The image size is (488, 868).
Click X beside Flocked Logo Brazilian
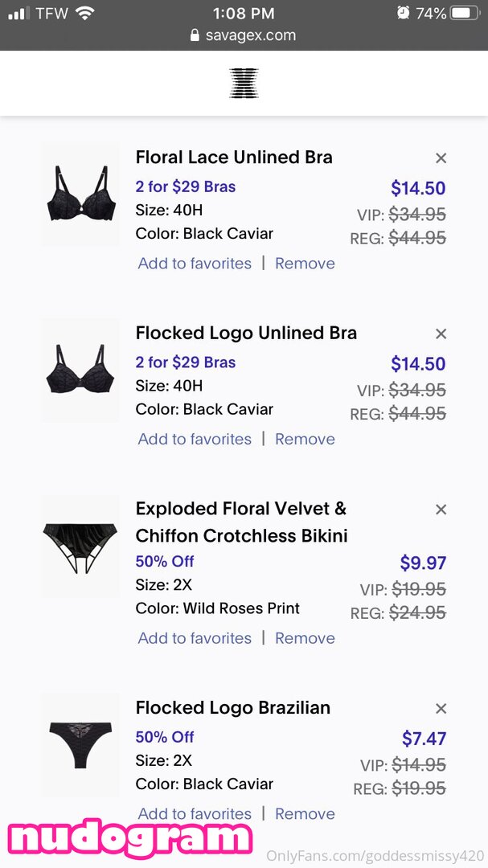pos(441,709)
